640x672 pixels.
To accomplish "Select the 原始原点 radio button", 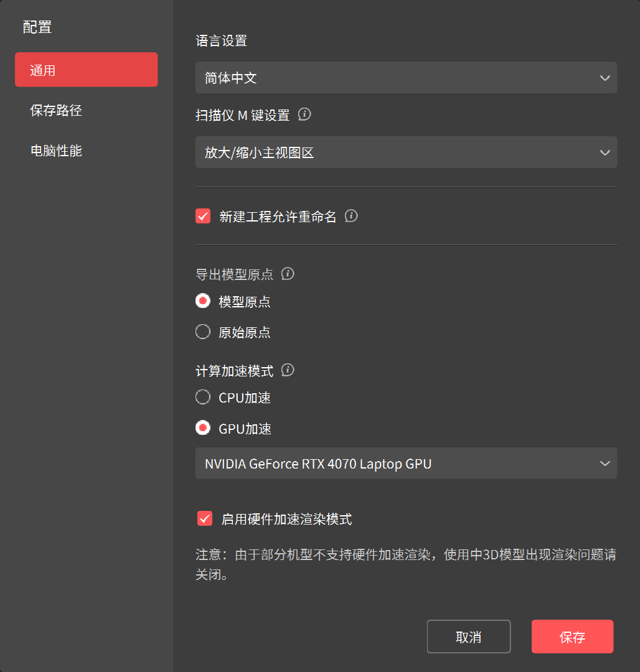I will [203, 332].
